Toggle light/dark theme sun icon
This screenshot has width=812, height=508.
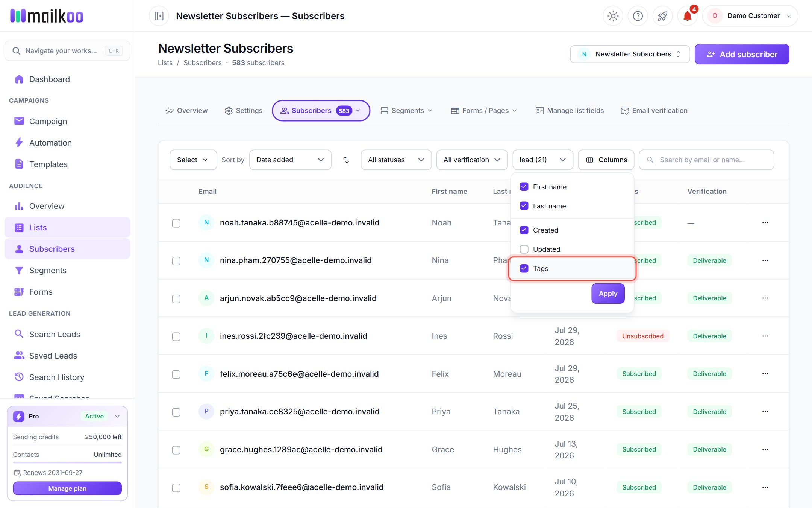tap(613, 16)
